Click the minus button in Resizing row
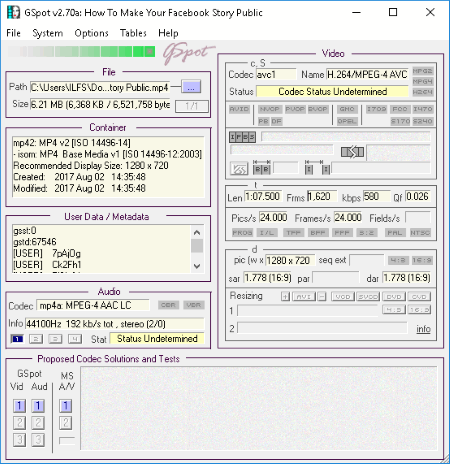This screenshot has width=450, height=464. pos(322,296)
